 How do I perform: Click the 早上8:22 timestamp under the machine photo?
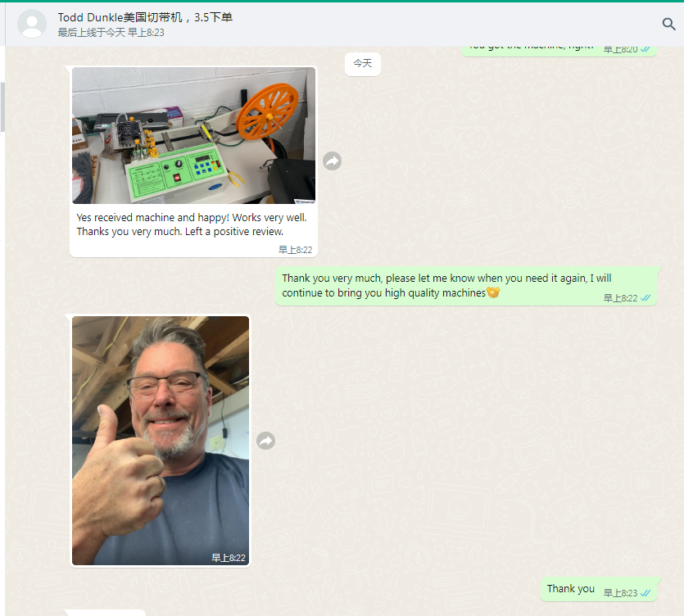296,250
